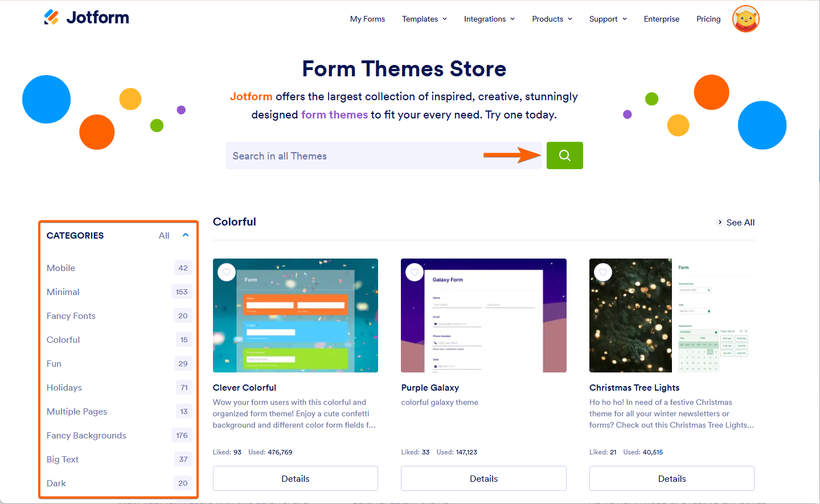Click the purple 'form themes' link
The height and width of the screenshot is (504, 820).
tap(334, 114)
